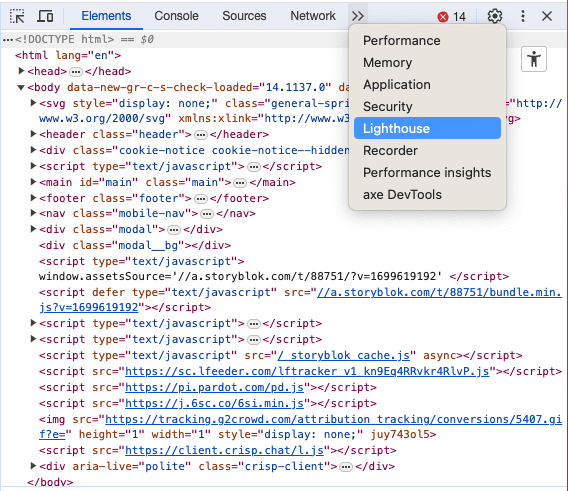
Task: Expand the head element node
Action: pyautogui.click(x=21, y=71)
